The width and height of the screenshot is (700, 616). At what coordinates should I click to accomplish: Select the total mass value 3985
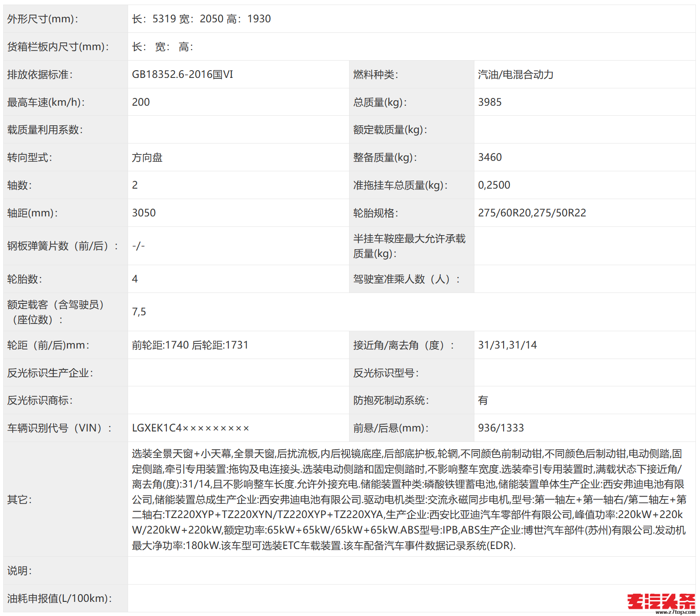coord(489,102)
